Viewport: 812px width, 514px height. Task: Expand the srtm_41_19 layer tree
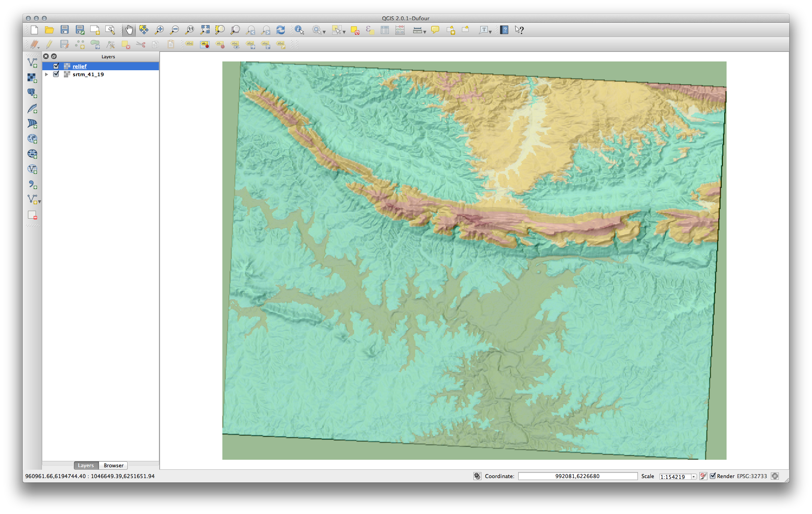47,74
